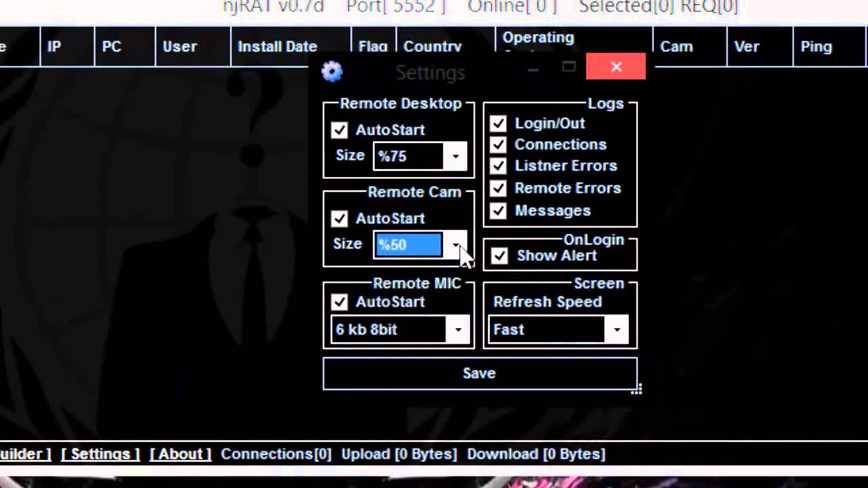Uncheck the Remote Errors log option
This screenshot has width=868, height=488.
pos(498,188)
